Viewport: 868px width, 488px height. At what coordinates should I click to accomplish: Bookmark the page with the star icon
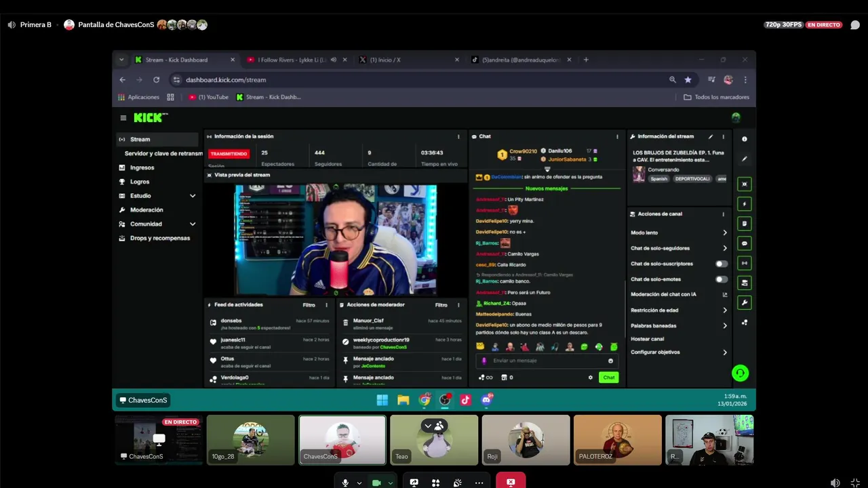click(x=688, y=79)
